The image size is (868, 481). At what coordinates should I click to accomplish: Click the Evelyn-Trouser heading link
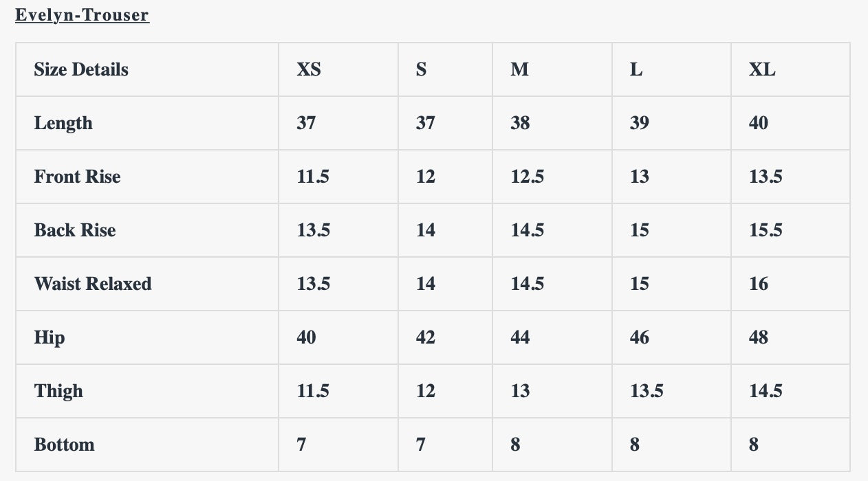(82, 15)
